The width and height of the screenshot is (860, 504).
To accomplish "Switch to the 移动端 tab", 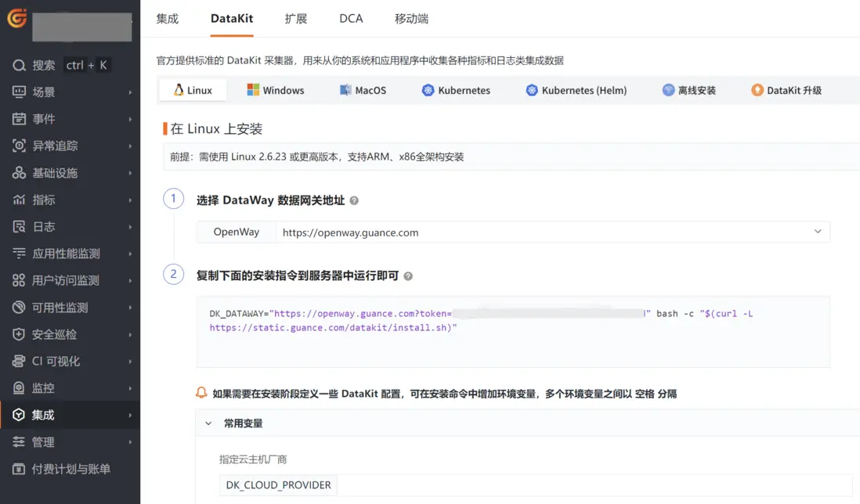I will click(411, 19).
